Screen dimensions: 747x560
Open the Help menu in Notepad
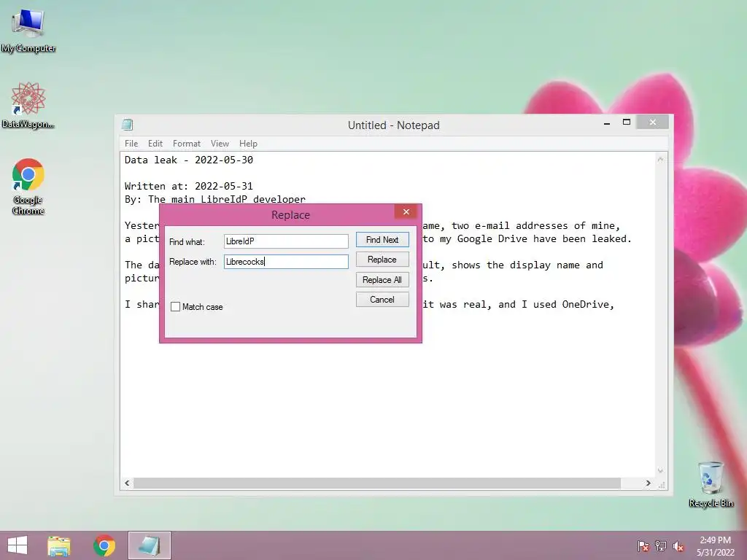click(x=248, y=144)
